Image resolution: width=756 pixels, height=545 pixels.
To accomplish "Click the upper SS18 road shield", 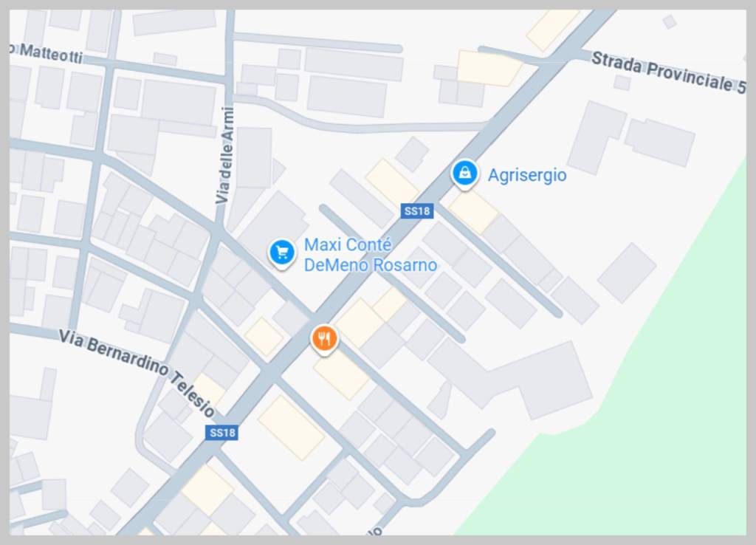I will (417, 210).
